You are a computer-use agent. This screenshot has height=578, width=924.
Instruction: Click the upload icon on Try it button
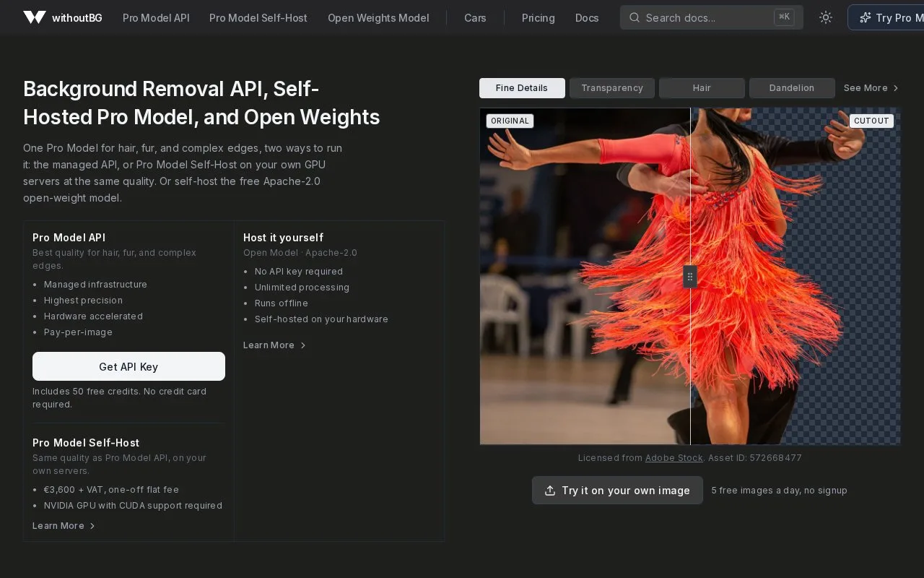[x=550, y=491]
